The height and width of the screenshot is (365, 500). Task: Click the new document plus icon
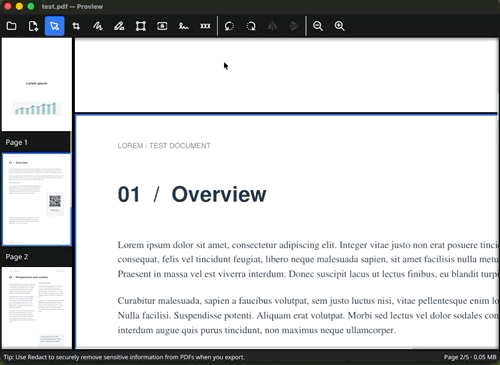(x=33, y=26)
